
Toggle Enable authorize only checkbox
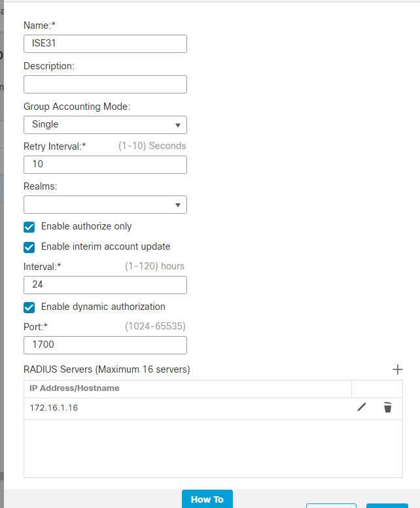29,227
